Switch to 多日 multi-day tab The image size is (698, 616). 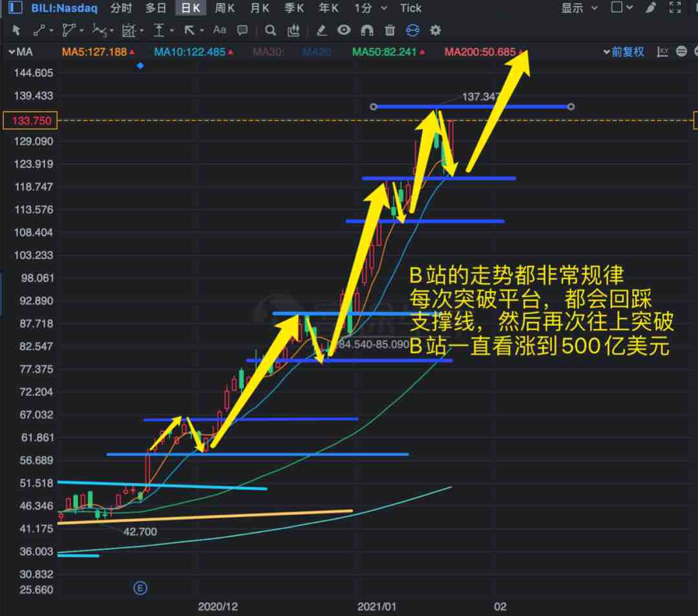coord(155,8)
